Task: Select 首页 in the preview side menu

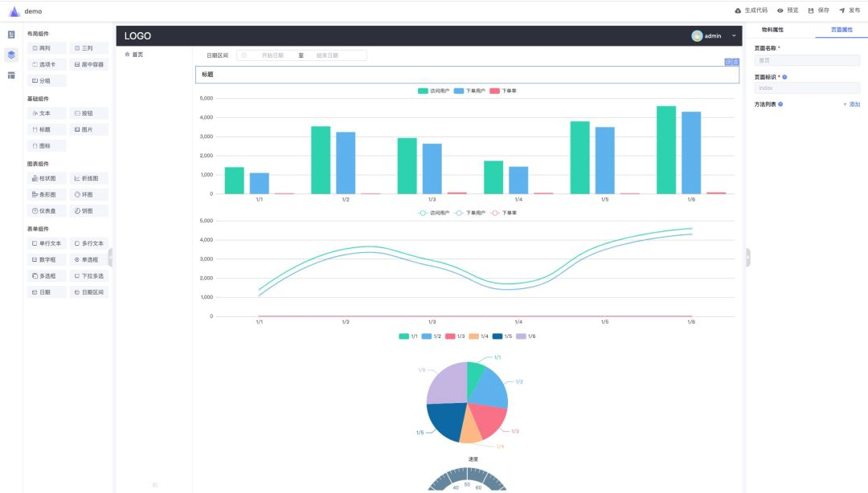Action: (134, 55)
